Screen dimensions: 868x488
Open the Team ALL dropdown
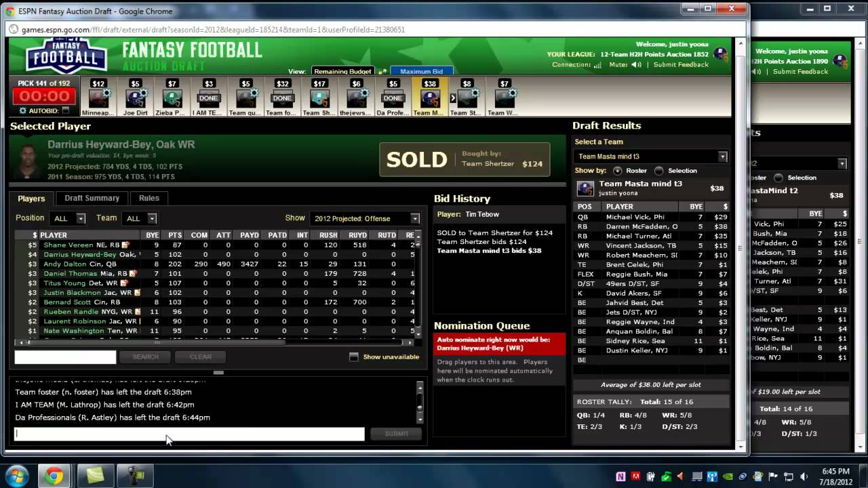click(x=140, y=218)
